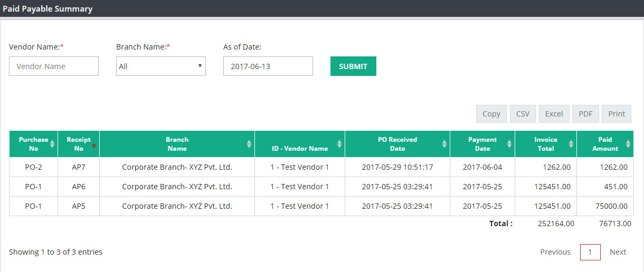The height and width of the screenshot is (272, 644).
Task: Submit the payable summary form
Action: (353, 66)
